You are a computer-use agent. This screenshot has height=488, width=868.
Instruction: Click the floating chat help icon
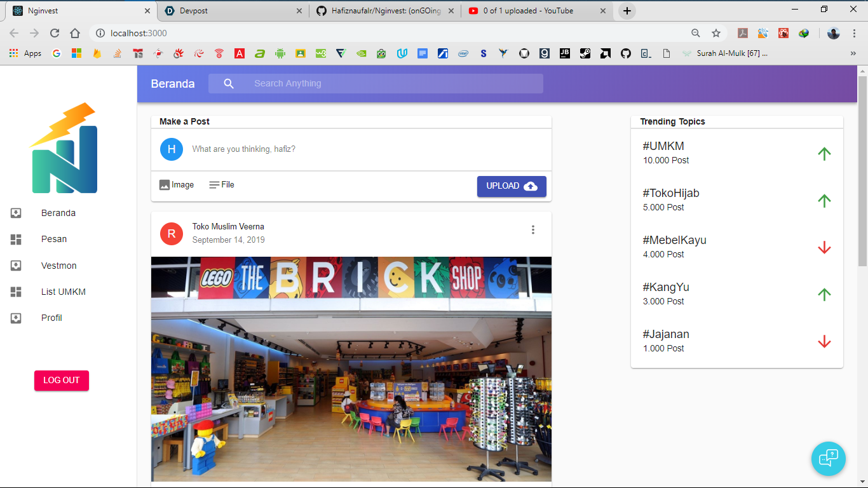click(829, 459)
